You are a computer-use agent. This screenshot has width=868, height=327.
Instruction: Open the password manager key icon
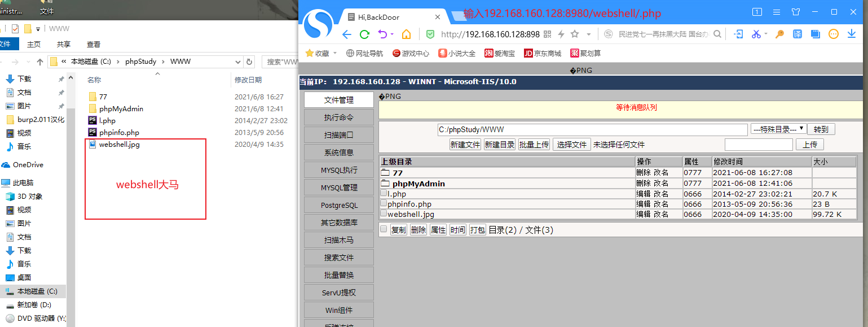779,34
